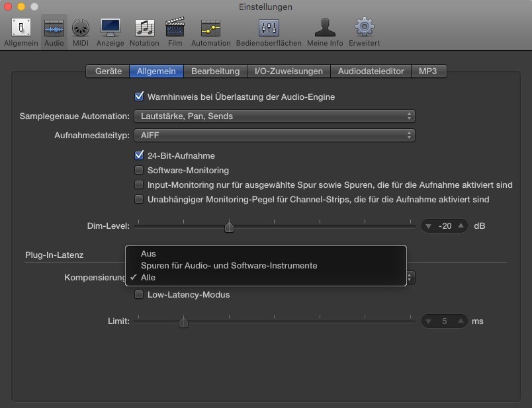Decrease Dim-Level with the down arrow
The image size is (532, 408).
click(x=429, y=226)
